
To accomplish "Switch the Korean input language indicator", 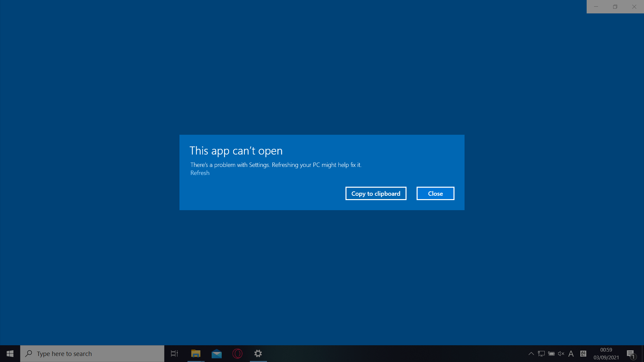I will (x=583, y=354).
